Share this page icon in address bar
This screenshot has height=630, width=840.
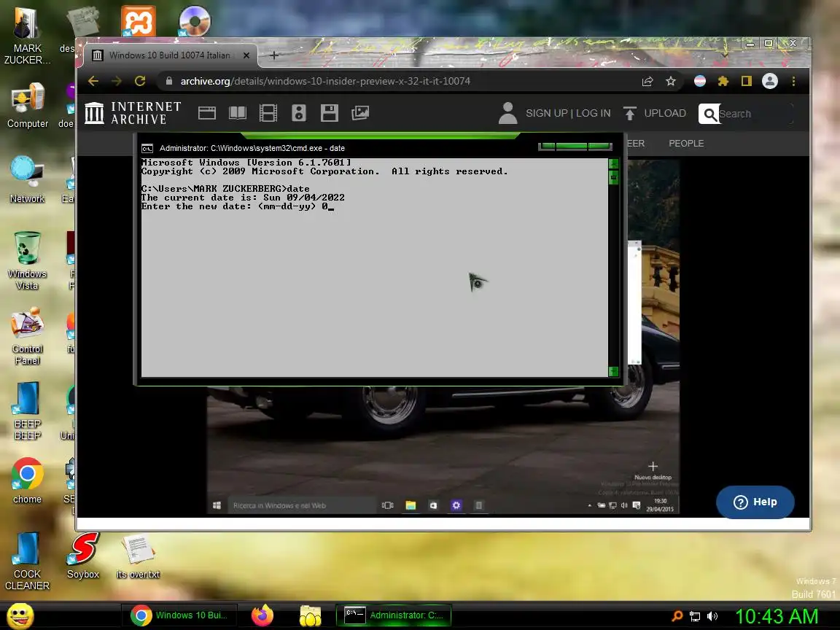[x=647, y=81]
